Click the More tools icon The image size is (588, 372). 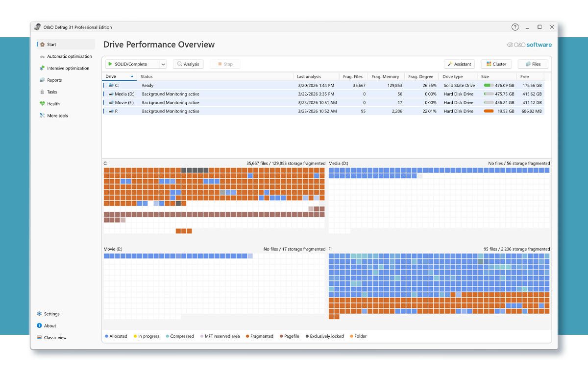pos(42,116)
